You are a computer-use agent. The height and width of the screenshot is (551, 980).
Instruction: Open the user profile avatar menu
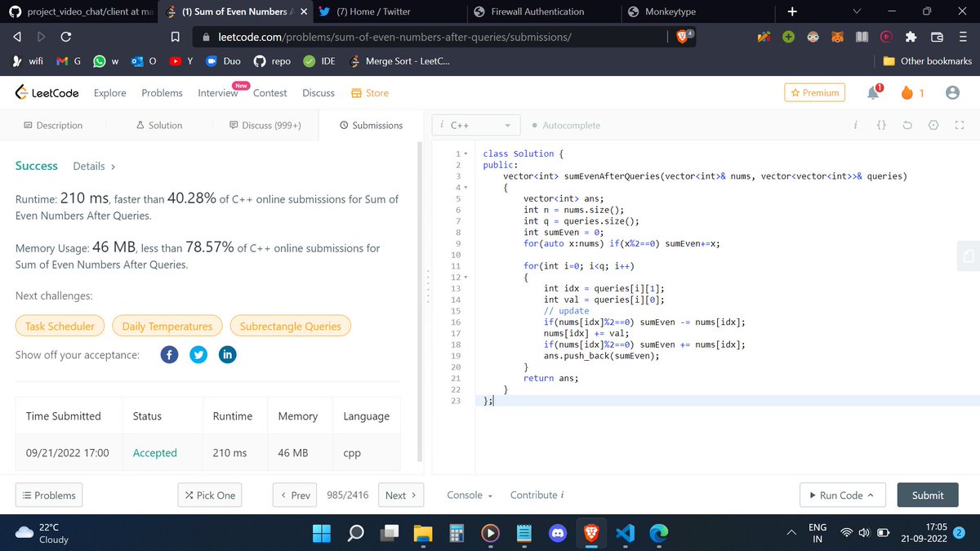(951, 93)
